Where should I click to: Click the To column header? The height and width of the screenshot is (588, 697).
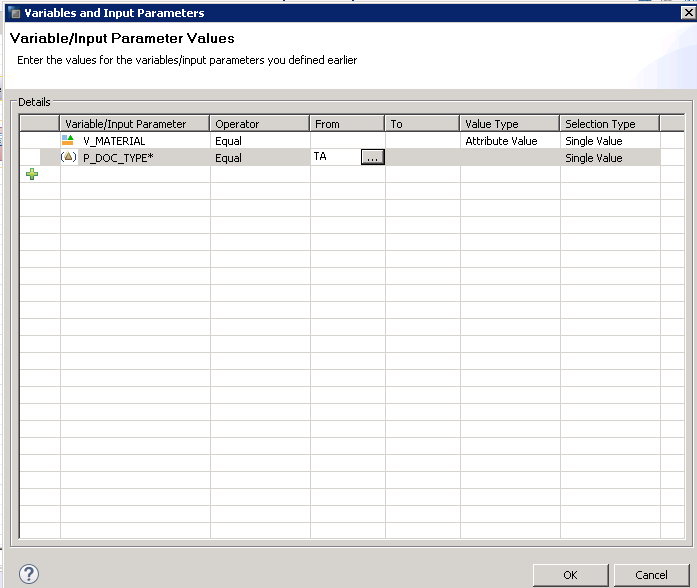[x=422, y=124]
